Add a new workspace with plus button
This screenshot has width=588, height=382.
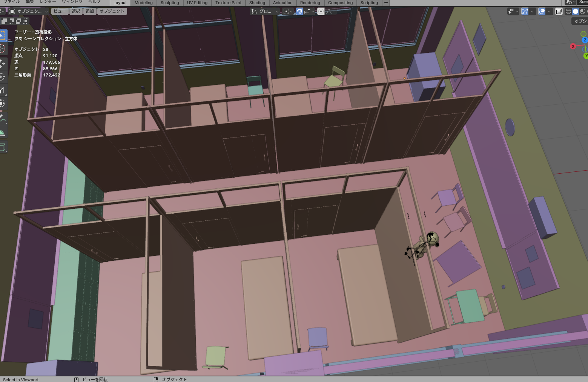pos(386,3)
